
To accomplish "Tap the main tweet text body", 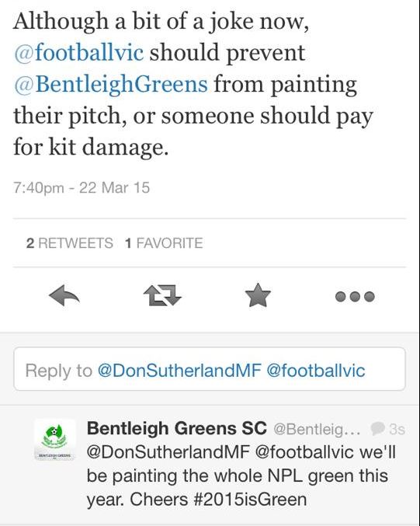I will tap(193, 84).
